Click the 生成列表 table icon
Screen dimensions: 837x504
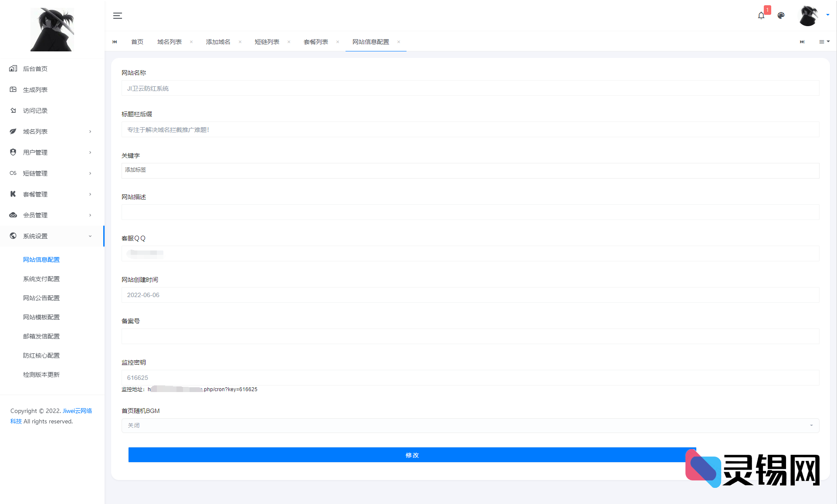(x=13, y=89)
